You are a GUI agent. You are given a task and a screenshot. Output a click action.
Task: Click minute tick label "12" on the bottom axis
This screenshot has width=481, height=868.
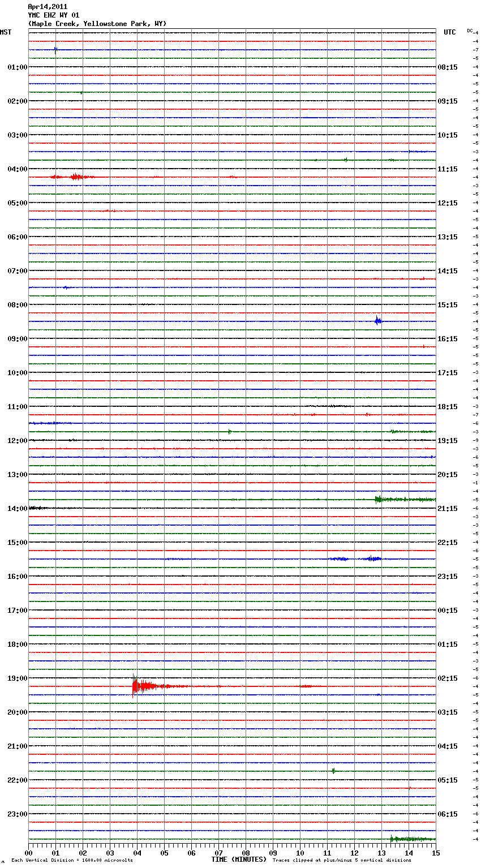pyautogui.click(x=354, y=853)
